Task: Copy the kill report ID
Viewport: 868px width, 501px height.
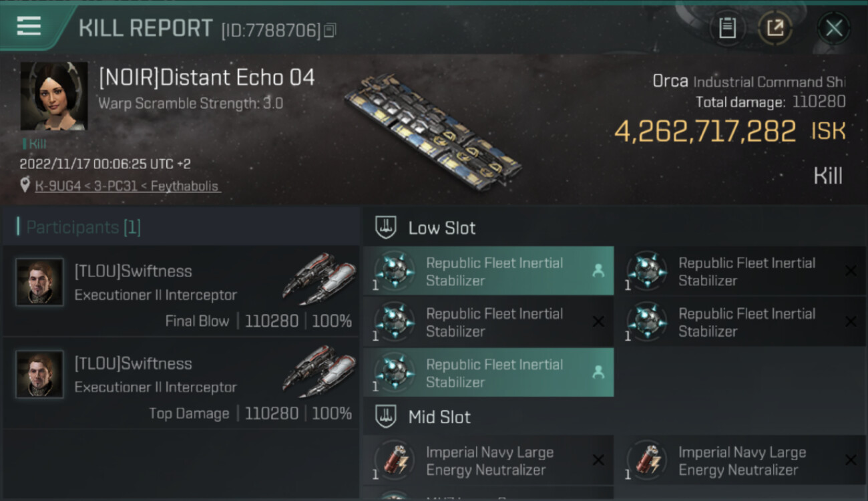Action: pyautogui.click(x=330, y=30)
